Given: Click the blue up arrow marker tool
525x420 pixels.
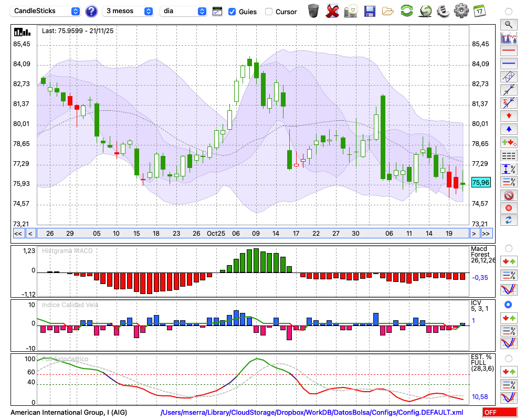Looking at the screenshot, I should (x=508, y=129).
